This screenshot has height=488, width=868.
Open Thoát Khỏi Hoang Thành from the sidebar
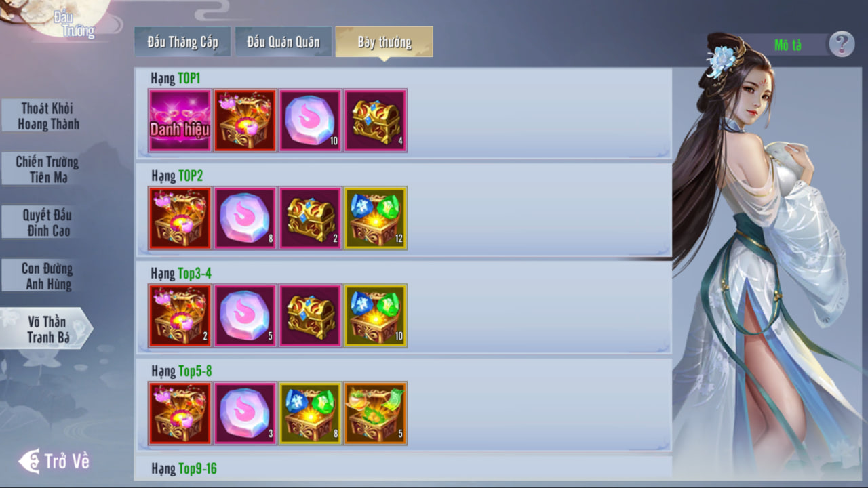click(46, 116)
